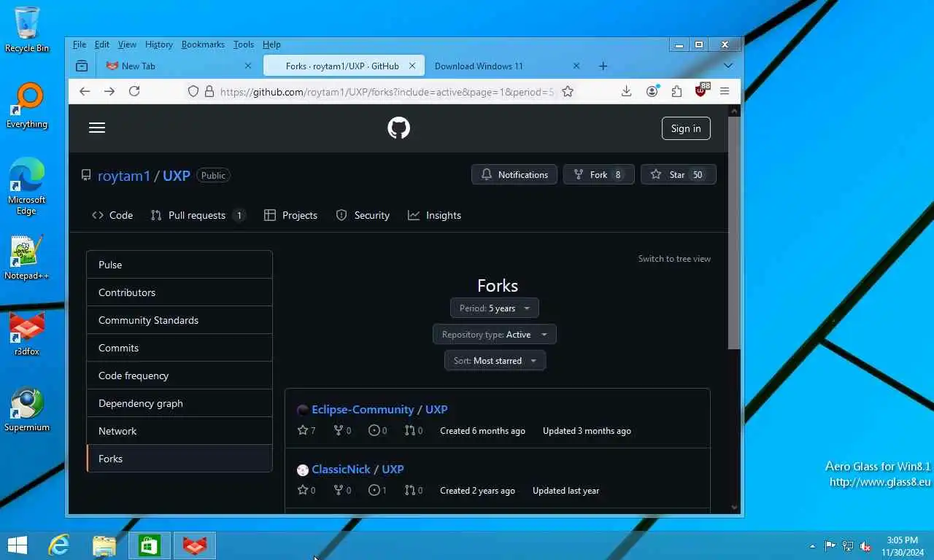Click the GitHub Octocat logo
Screen dimensions: 934x560
point(398,128)
